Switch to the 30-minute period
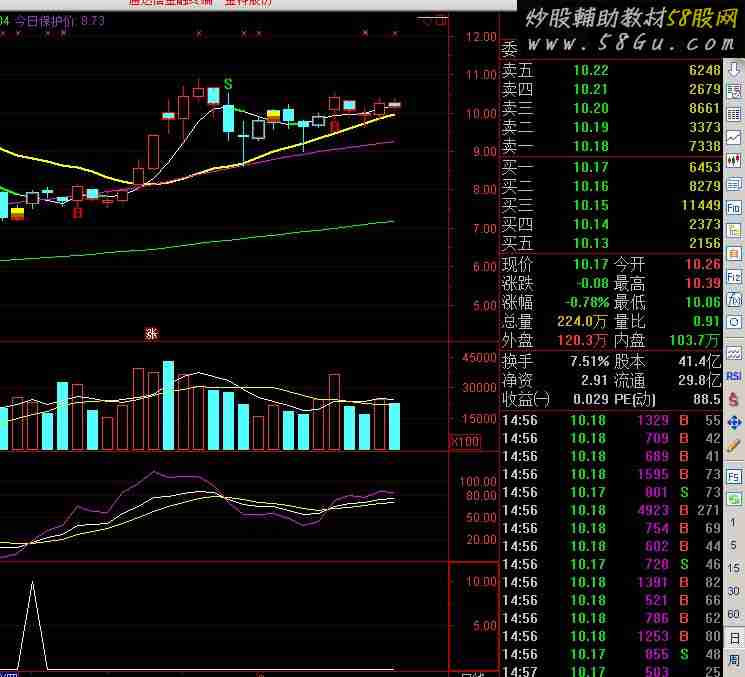745x677 pixels. coord(734,591)
